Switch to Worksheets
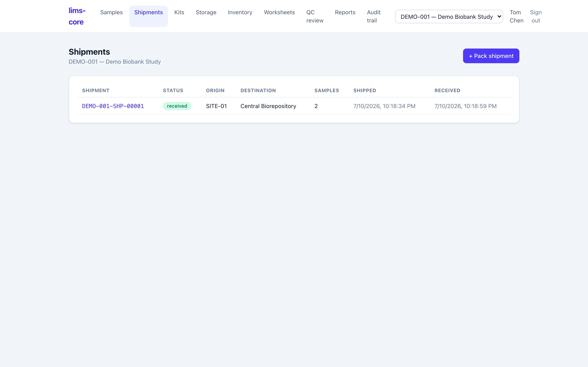Viewport: 588px width, 367px height. click(x=280, y=12)
